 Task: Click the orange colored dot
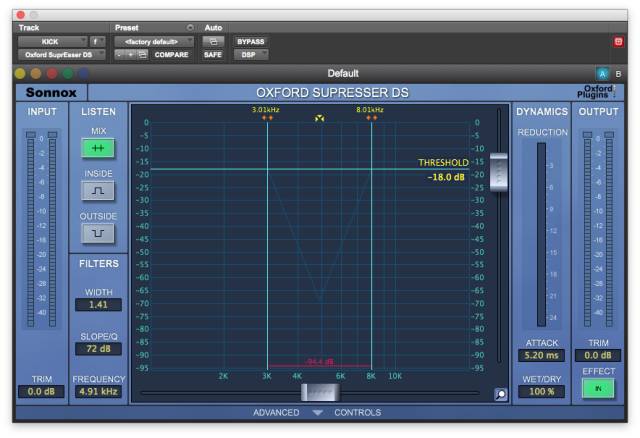36,74
